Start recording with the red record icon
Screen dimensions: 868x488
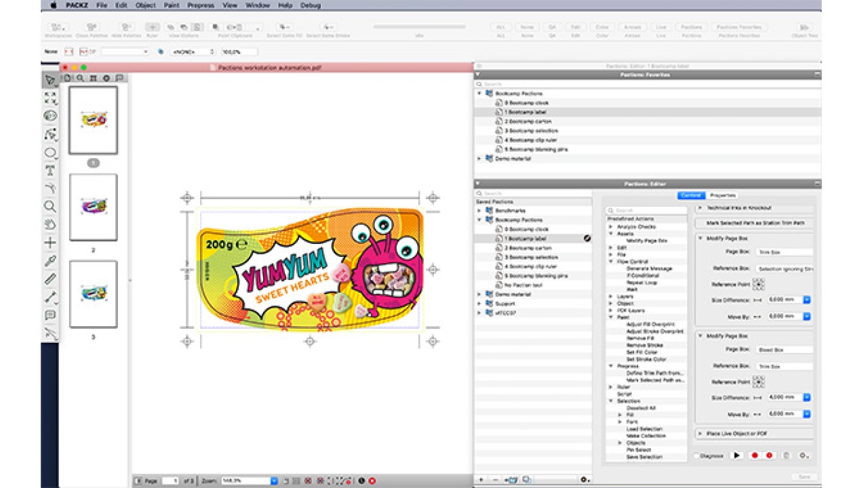[753, 455]
